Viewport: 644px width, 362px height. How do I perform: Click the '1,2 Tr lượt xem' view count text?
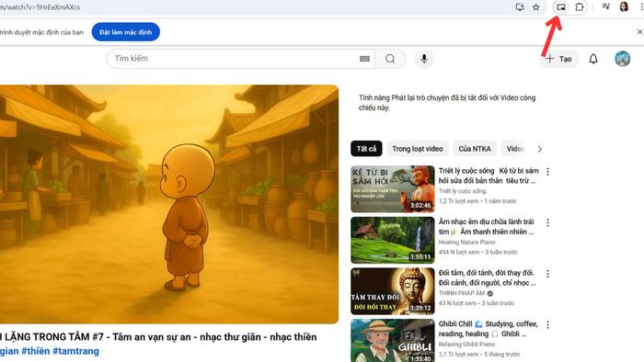click(x=458, y=201)
